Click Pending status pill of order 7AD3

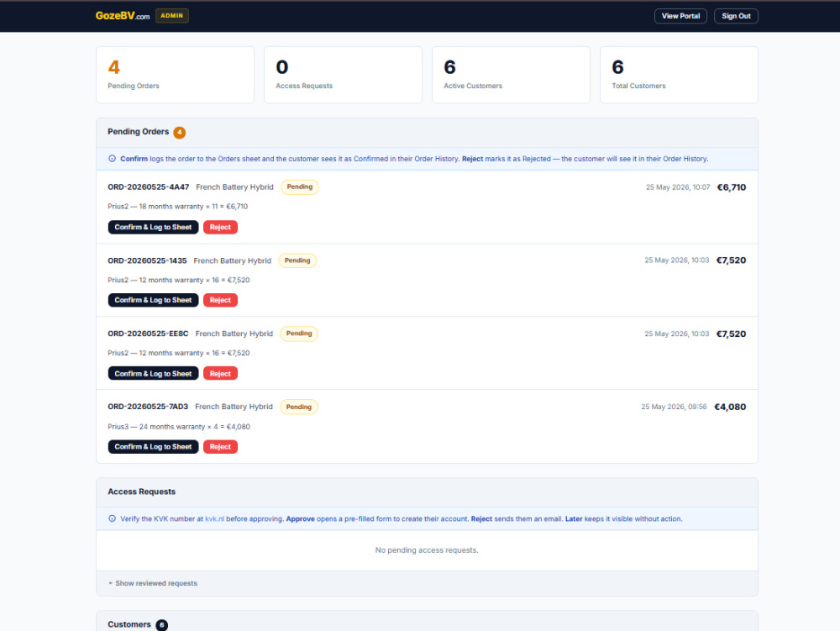(299, 408)
